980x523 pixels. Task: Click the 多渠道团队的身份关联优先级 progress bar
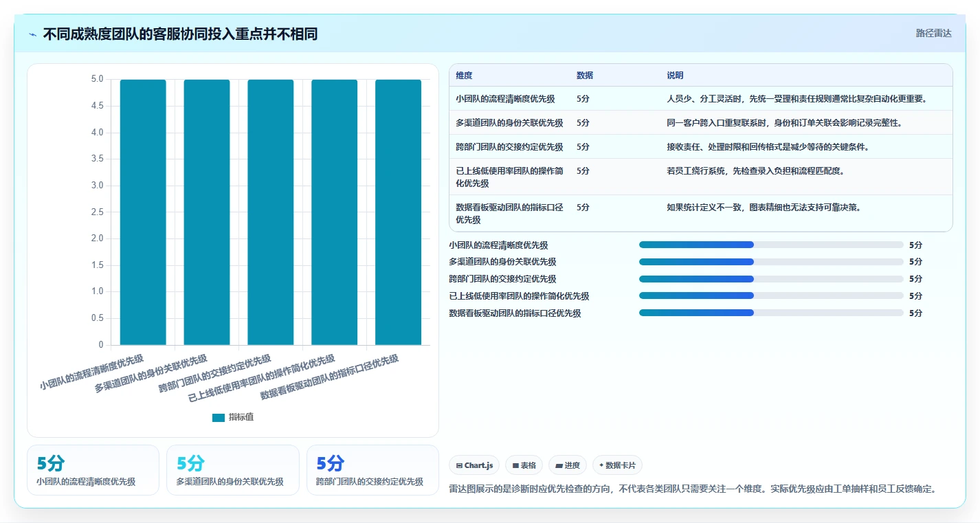tap(771, 262)
